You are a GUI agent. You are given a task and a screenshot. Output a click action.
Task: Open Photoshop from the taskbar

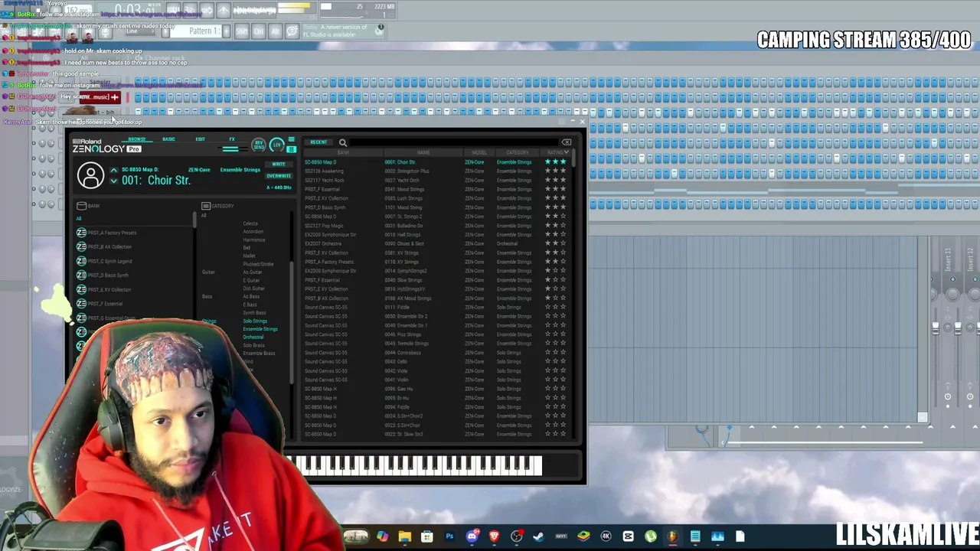tap(449, 536)
